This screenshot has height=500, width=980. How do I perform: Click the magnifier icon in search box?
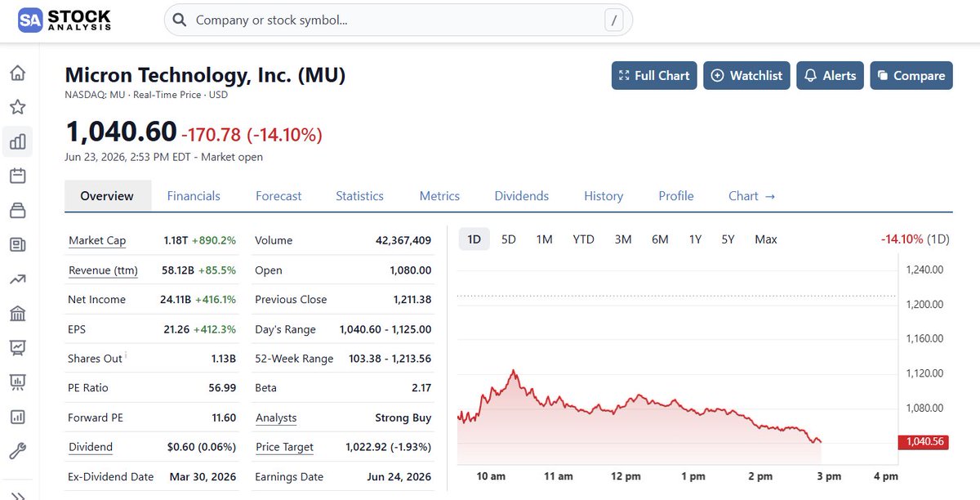coord(180,20)
